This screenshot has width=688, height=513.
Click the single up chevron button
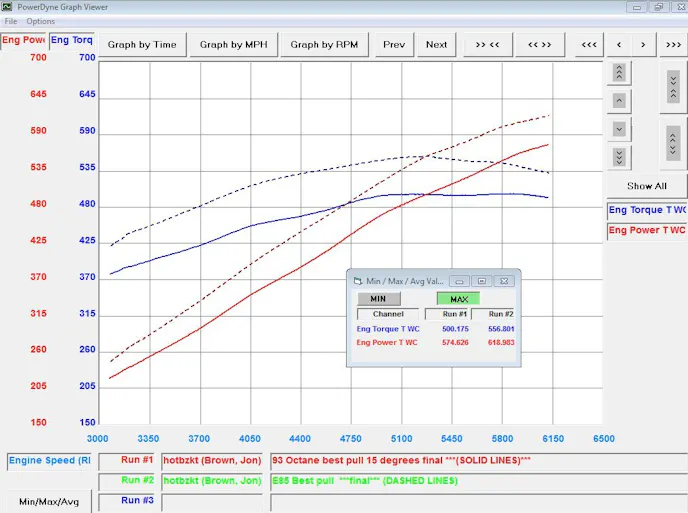[620, 101]
